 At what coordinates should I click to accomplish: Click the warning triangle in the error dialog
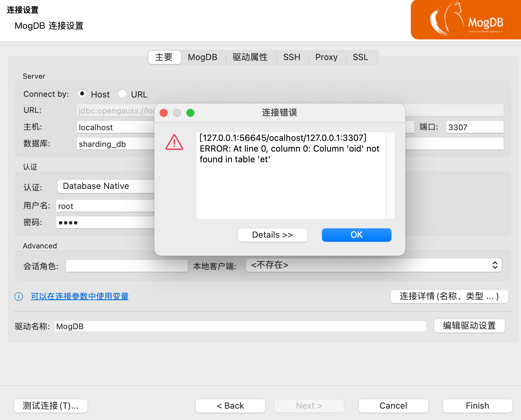[x=174, y=142]
